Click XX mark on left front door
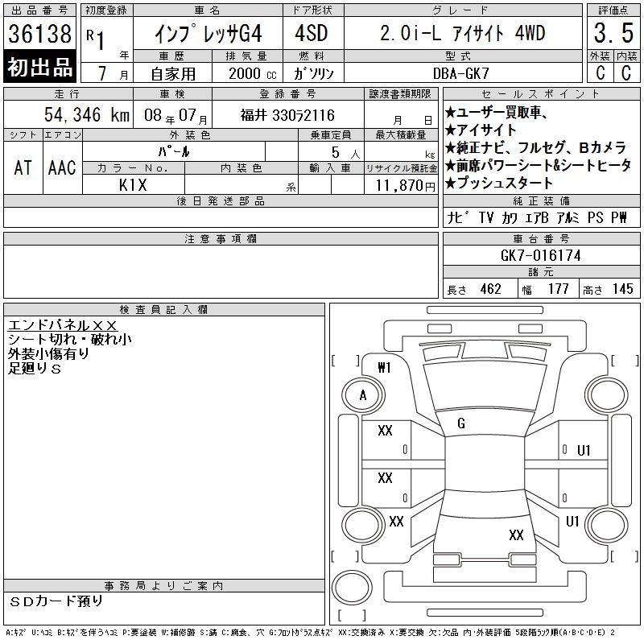 (385, 430)
